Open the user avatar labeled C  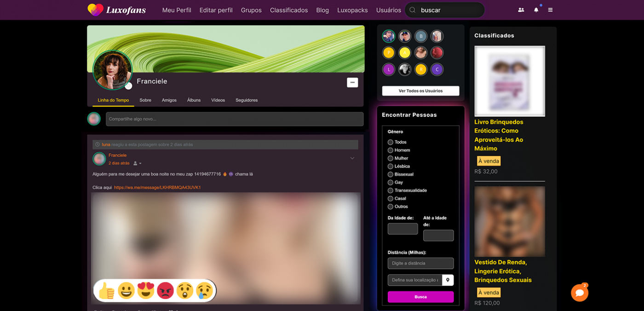(x=437, y=69)
